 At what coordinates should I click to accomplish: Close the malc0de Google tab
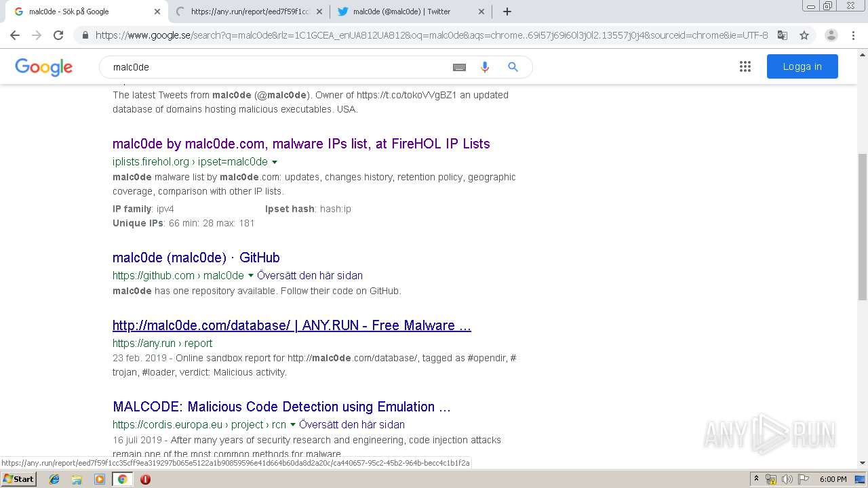pyautogui.click(x=157, y=12)
